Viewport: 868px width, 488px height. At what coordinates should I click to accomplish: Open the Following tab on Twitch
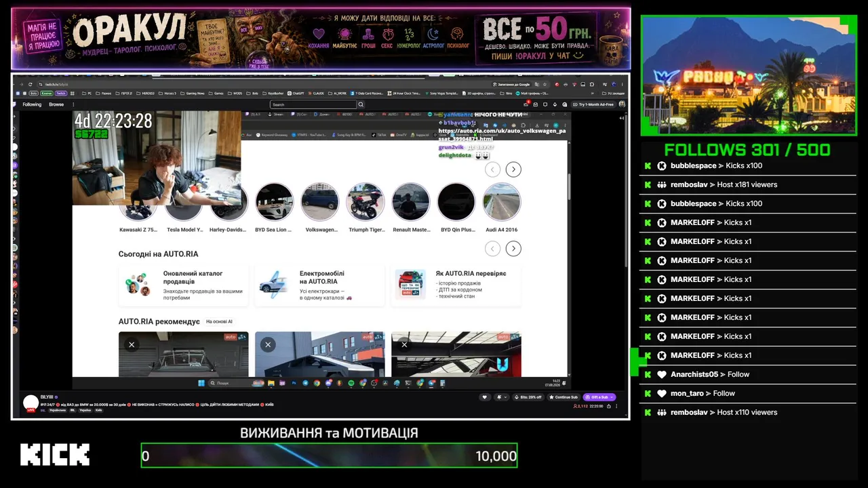32,104
